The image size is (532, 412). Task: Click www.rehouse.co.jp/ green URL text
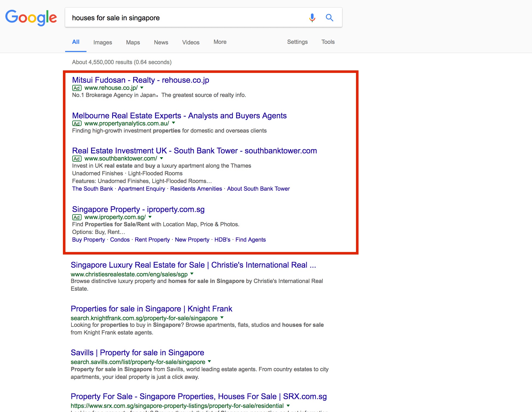111,88
